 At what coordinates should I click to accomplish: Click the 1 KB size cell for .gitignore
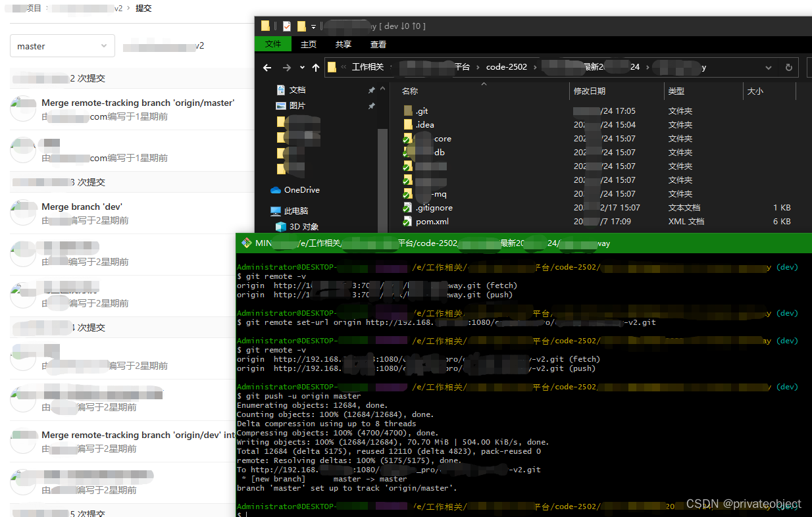[x=782, y=208]
